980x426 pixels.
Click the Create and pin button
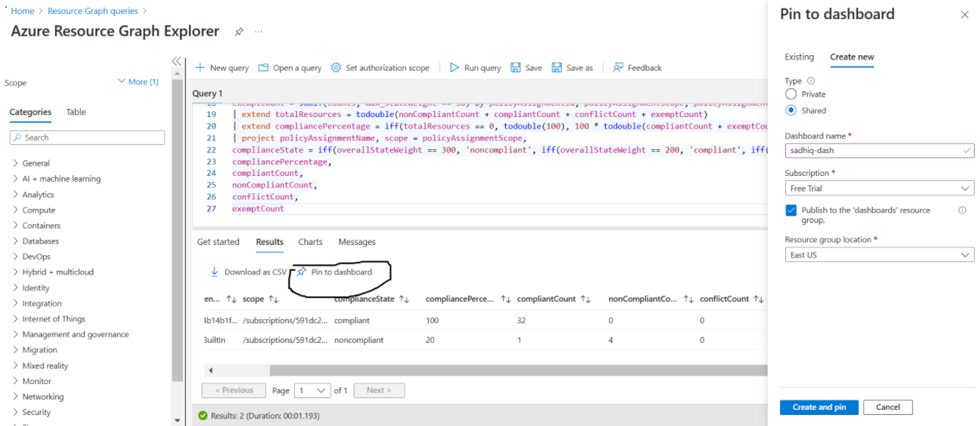819,407
